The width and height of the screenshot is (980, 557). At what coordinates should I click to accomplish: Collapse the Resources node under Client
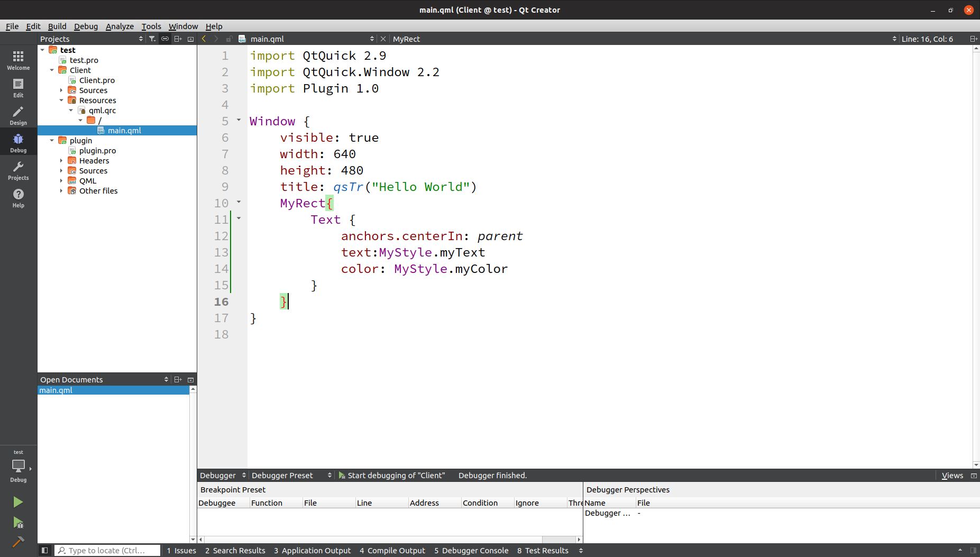(x=61, y=100)
